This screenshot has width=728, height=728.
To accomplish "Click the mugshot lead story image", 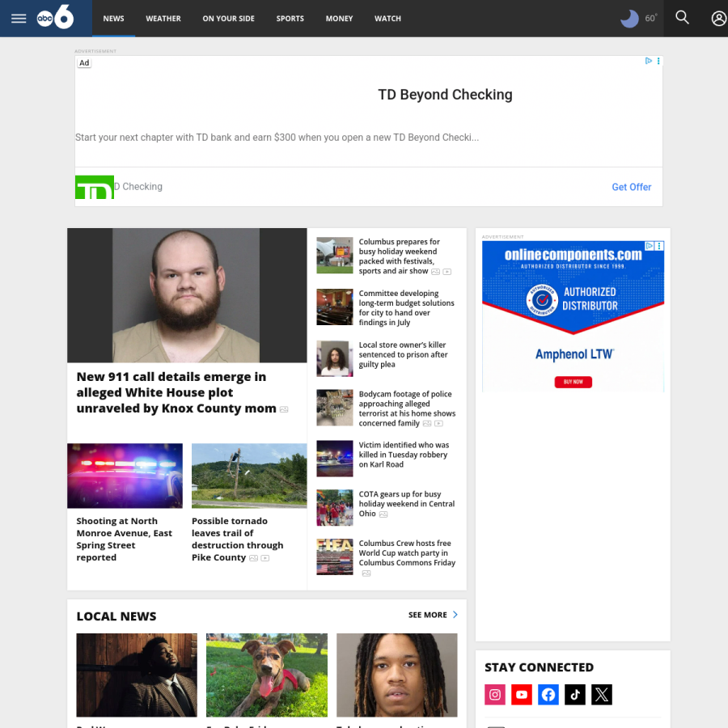I will (187, 295).
